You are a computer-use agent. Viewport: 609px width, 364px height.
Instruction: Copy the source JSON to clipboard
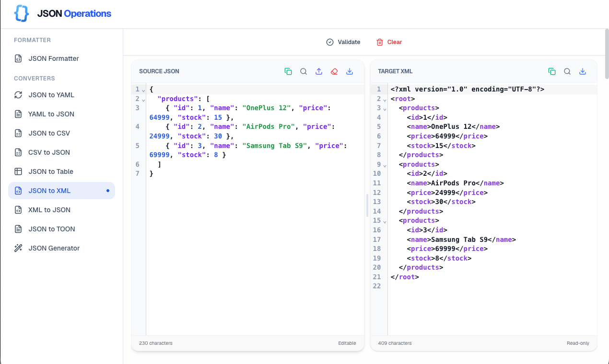pyautogui.click(x=288, y=71)
